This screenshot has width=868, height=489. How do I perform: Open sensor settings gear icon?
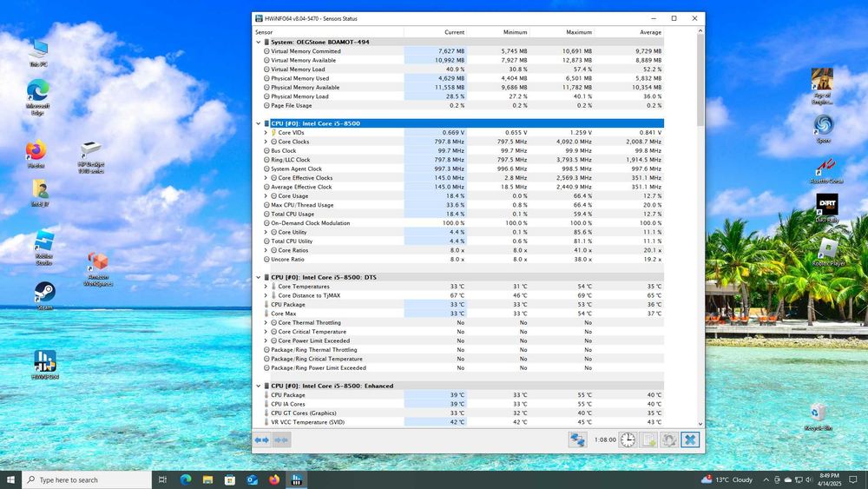point(668,439)
